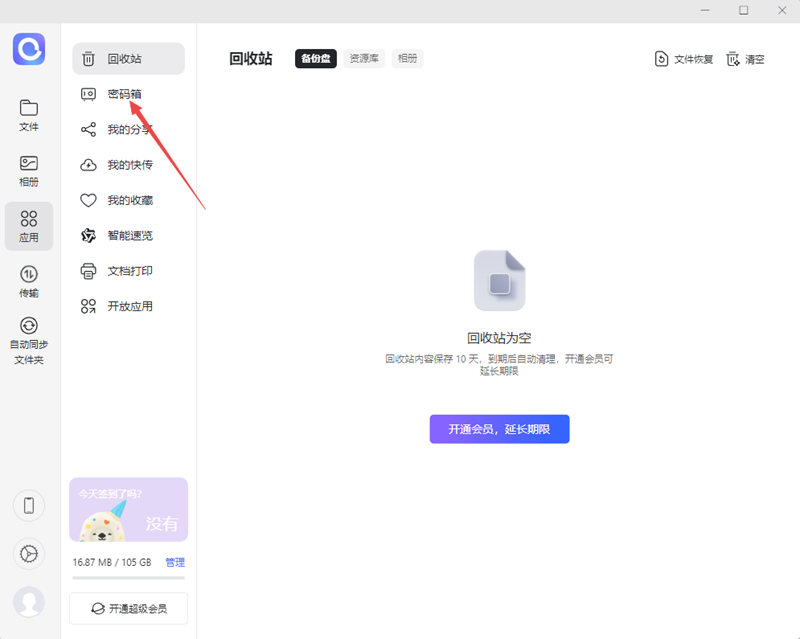Click the 清空 empty recycle bin icon
800x639 pixels.
coord(745,58)
